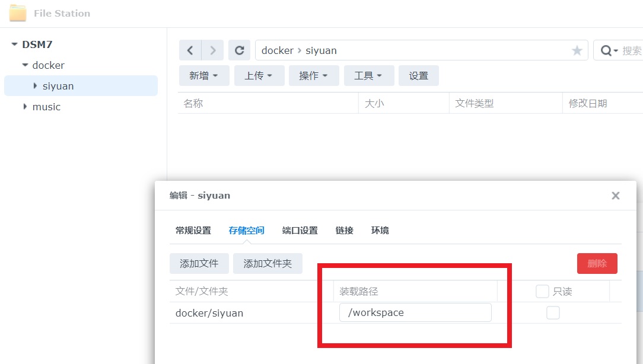Open the 操作 dropdown menu
The image size is (643, 364).
313,76
